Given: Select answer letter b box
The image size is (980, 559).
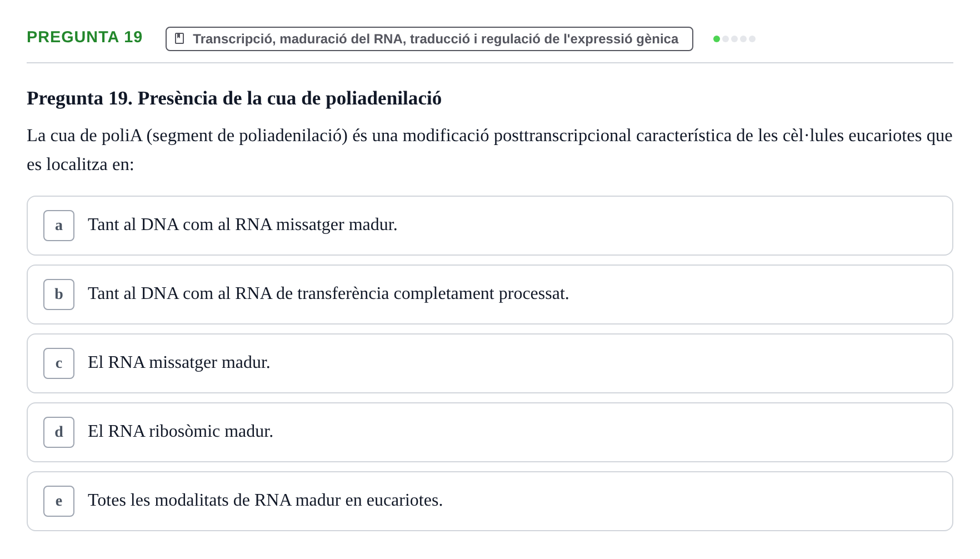Looking at the screenshot, I should (x=59, y=295).
